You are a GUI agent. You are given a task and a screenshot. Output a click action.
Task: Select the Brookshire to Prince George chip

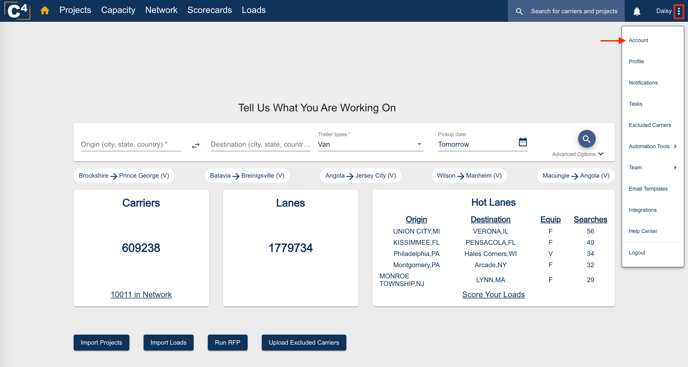124,176
